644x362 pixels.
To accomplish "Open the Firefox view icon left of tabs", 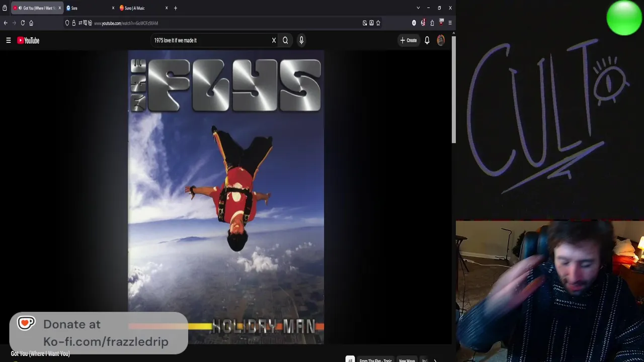I will [x=5, y=8].
